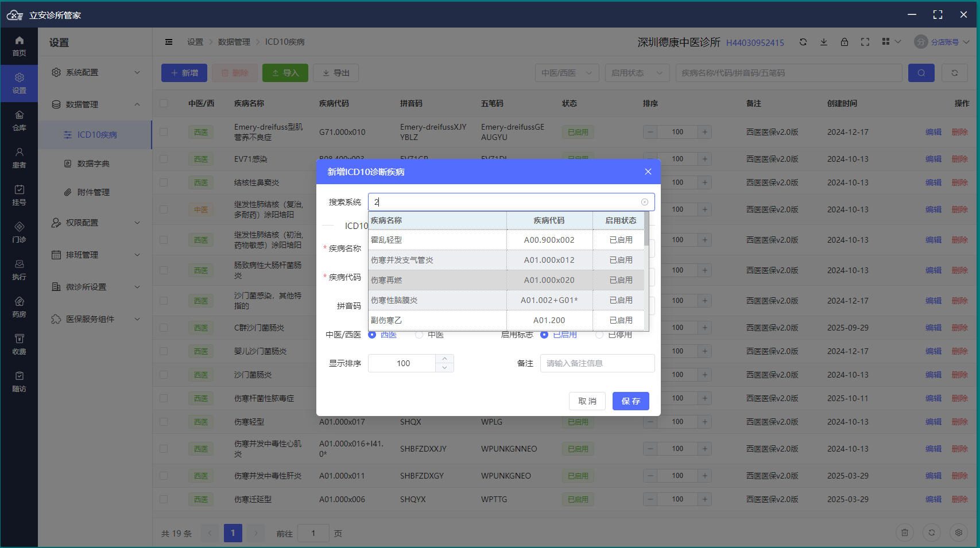980x548 pixels.
Task: Open the grid apps icon in header
Action: pyautogui.click(x=886, y=42)
